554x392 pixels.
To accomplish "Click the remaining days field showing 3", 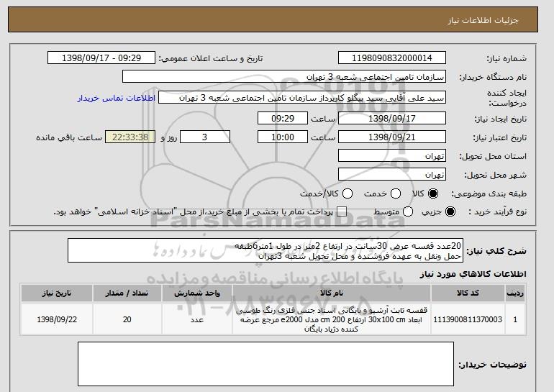I will [x=205, y=137].
